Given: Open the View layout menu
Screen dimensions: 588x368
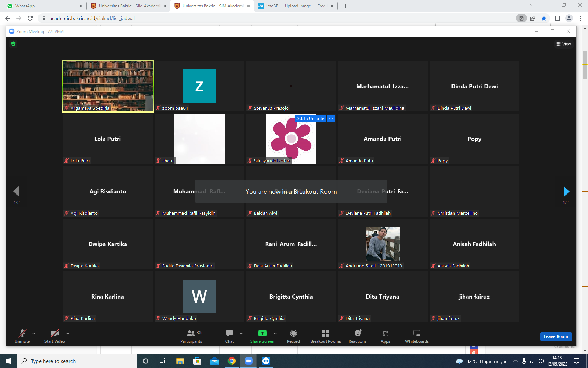Looking at the screenshot, I should tap(563, 44).
